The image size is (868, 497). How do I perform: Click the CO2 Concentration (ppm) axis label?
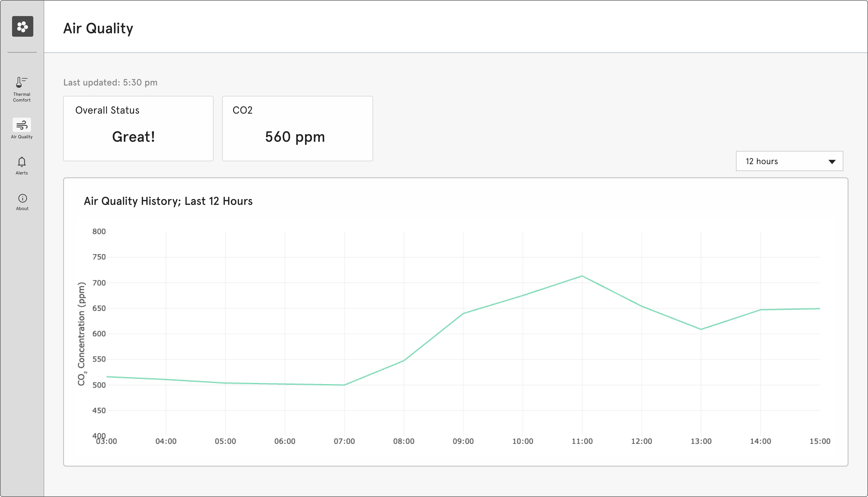[82, 334]
